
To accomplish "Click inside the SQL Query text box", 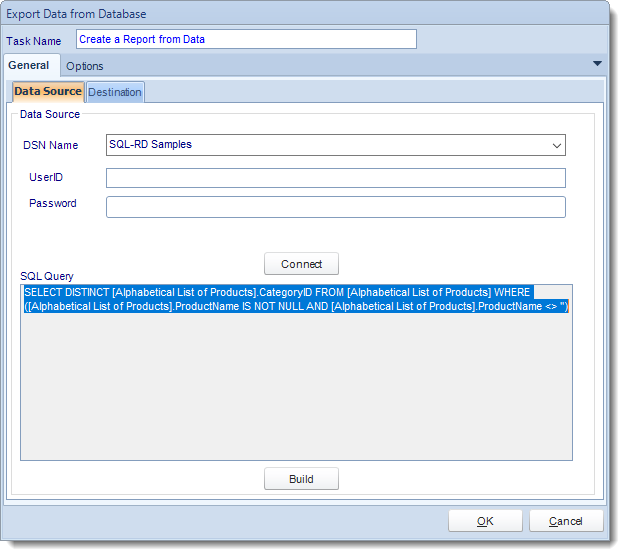I will (x=297, y=373).
